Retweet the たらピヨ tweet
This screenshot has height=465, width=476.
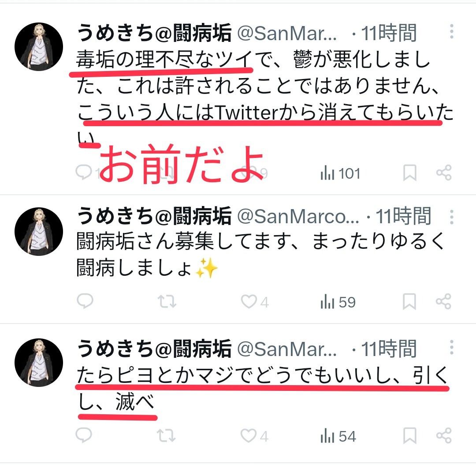[166, 435]
